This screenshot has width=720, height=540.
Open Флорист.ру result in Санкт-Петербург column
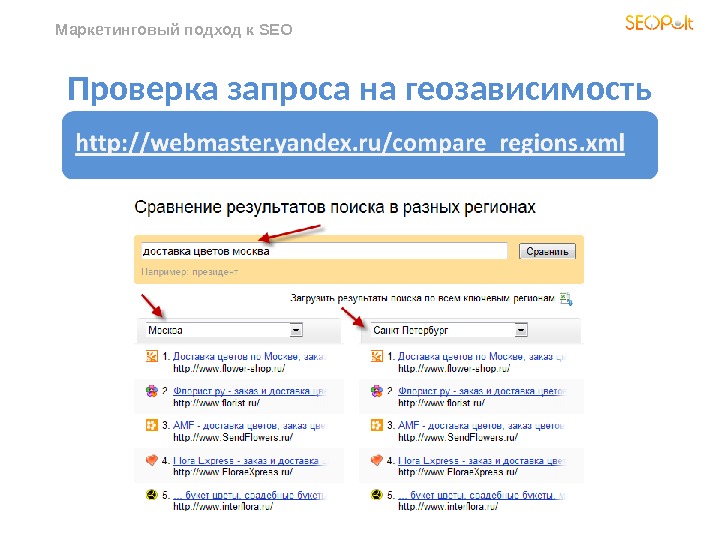[x=482, y=391]
